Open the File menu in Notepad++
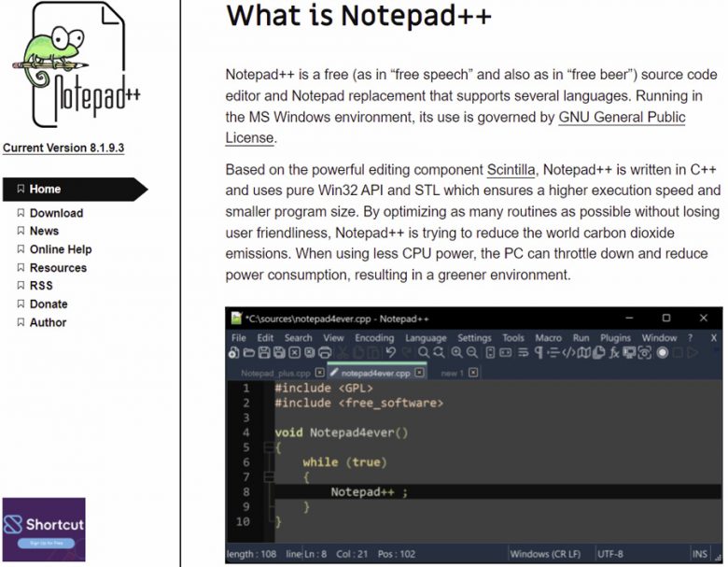Image resolution: width=728 pixels, height=567 pixels. click(x=239, y=338)
